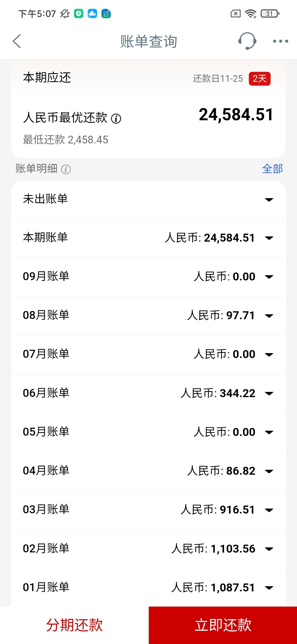The height and width of the screenshot is (644, 297).
Task: Tap the muted notification bell icon
Action: [x=65, y=13]
